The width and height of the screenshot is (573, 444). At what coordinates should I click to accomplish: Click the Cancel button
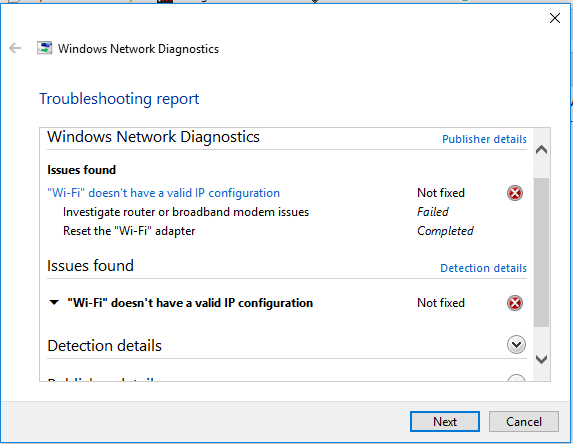pyautogui.click(x=524, y=422)
